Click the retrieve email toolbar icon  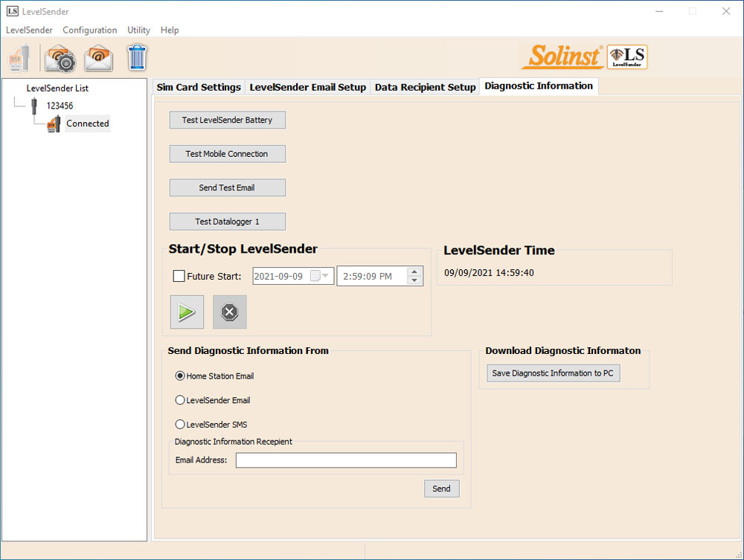click(x=98, y=57)
